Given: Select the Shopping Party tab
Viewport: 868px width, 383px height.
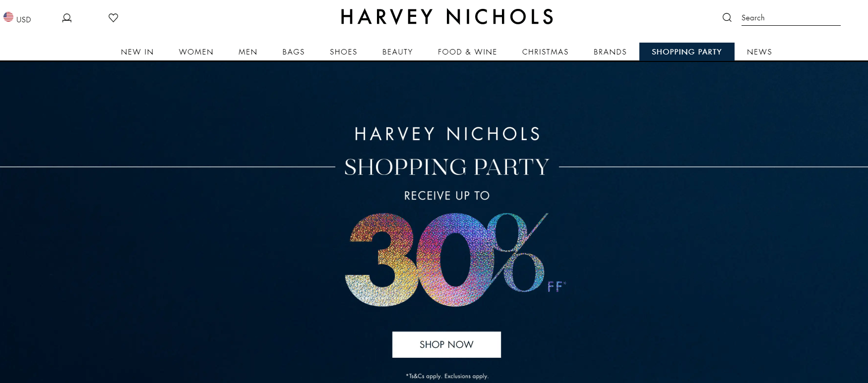Looking at the screenshot, I should [687, 52].
